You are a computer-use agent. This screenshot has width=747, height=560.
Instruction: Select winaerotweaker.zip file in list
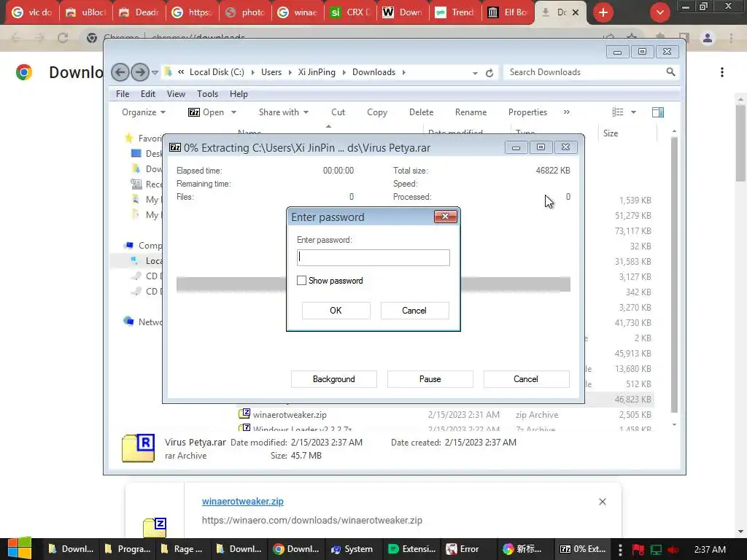click(x=290, y=415)
